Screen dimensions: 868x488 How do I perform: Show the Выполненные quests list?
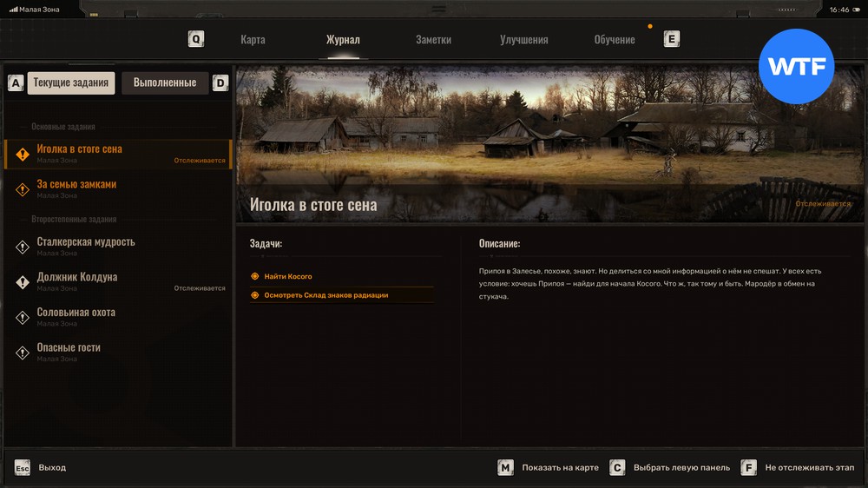click(164, 83)
